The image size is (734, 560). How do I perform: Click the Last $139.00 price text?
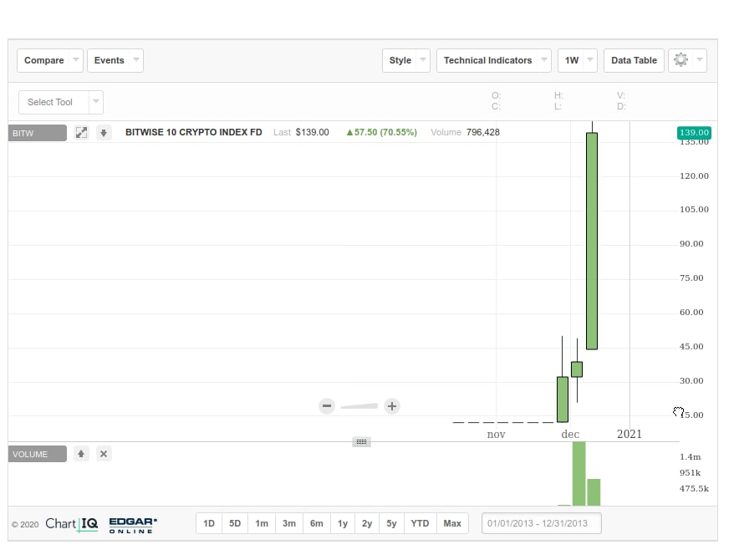301,132
